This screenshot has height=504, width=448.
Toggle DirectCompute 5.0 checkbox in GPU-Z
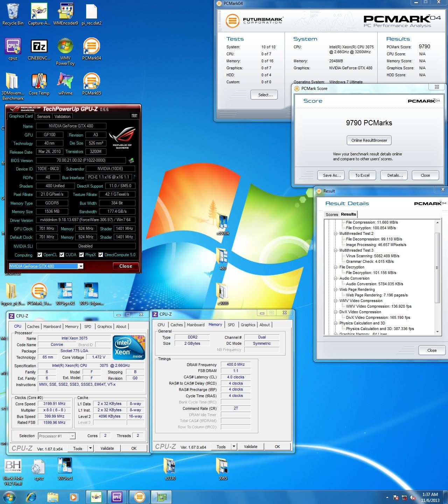click(101, 255)
